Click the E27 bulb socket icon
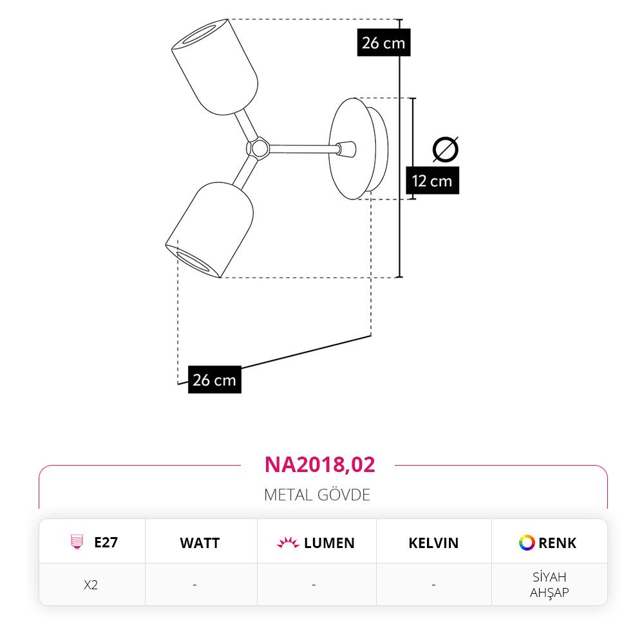This screenshot has height=644, width=644. [77, 542]
